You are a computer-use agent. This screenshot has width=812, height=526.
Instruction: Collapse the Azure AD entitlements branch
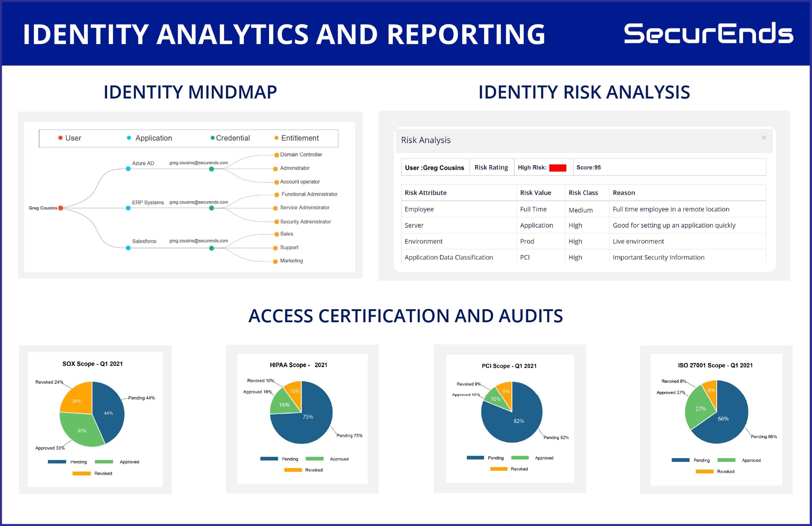tap(212, 168)
